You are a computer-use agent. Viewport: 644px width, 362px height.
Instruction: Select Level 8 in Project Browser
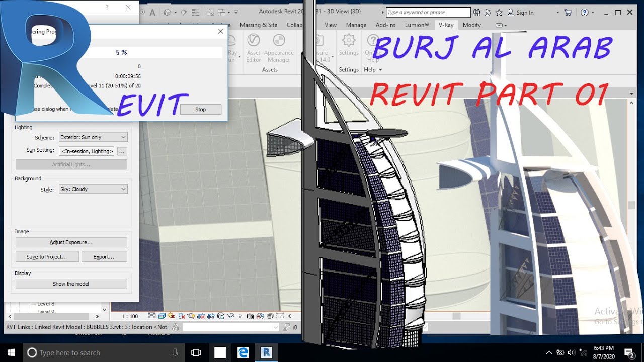pyautogui.click(x=46, y=304)
